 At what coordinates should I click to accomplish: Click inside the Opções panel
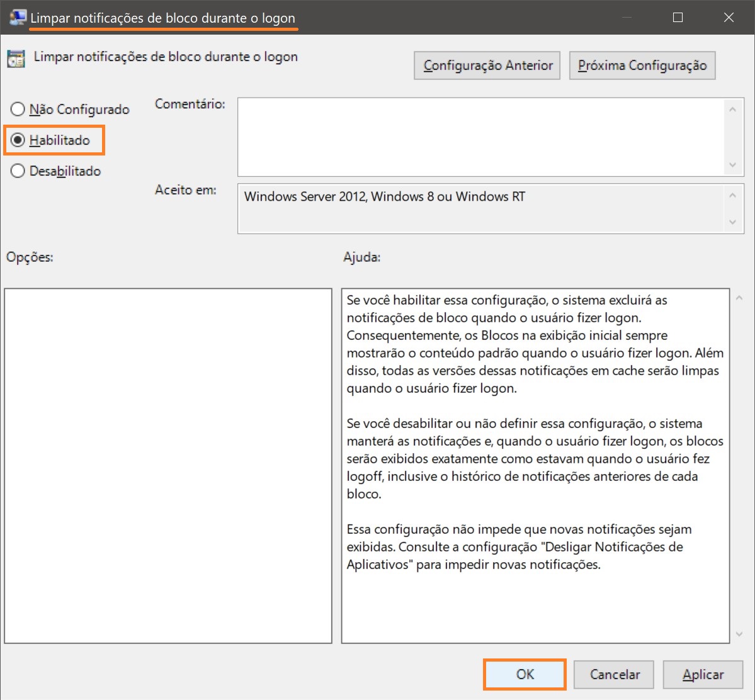(x=167, y=465)
